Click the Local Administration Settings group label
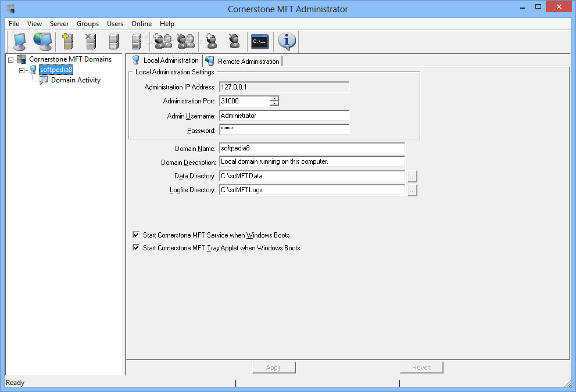576x392 pixels. (x=175, y=72)
